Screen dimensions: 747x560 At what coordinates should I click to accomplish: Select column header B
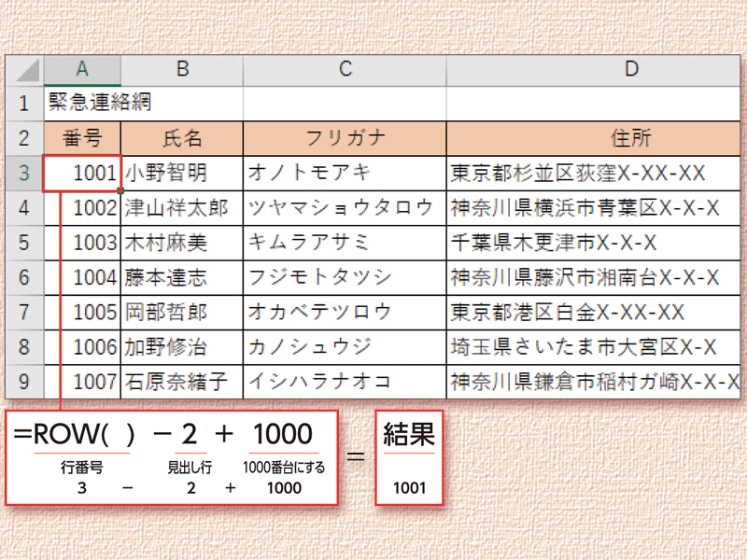[x=182, y=70]
